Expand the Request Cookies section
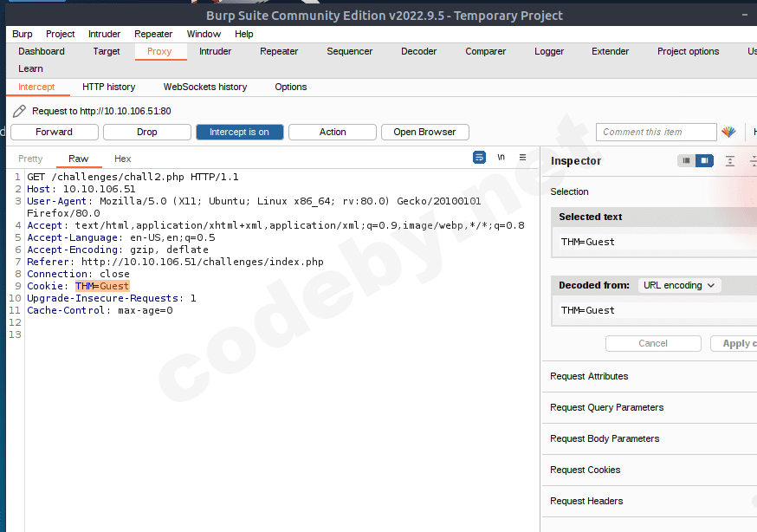The width and height of the screenshot is (757, 532). 650,470
